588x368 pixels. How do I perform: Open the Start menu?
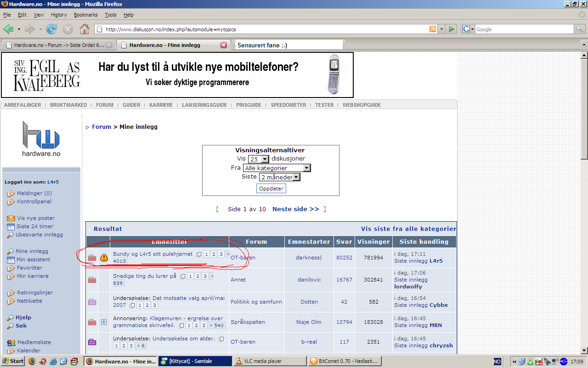coord(13,361)
